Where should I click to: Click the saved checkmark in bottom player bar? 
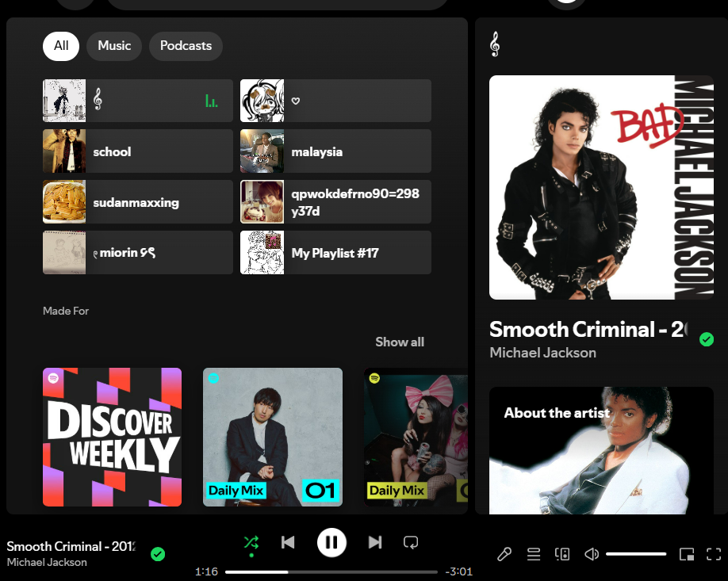[x=158, y=554]
